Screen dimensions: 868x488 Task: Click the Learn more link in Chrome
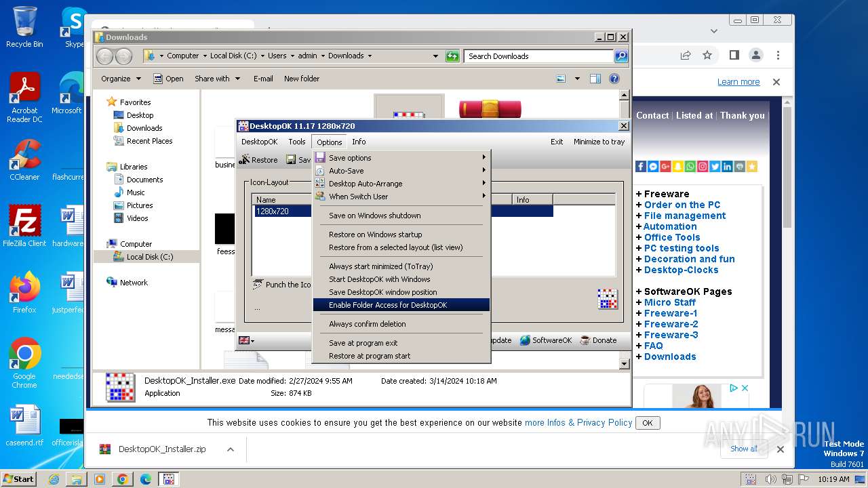pyautogui.click(x=738, y=82)
